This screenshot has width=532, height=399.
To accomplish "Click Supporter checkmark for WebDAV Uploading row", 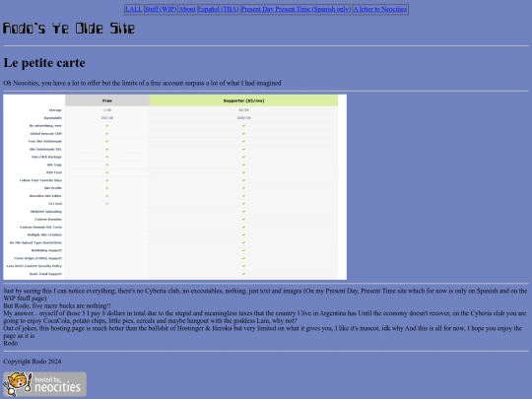I will click(243, 212).
